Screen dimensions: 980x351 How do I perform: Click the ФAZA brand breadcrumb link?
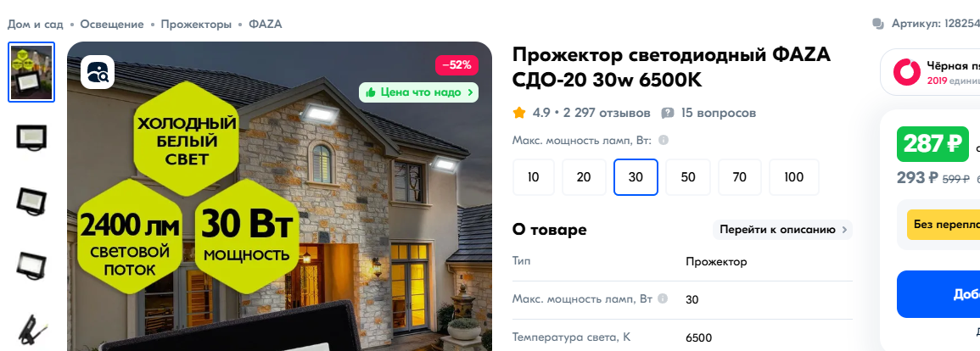pyautogui.click(x=265, y=25)
